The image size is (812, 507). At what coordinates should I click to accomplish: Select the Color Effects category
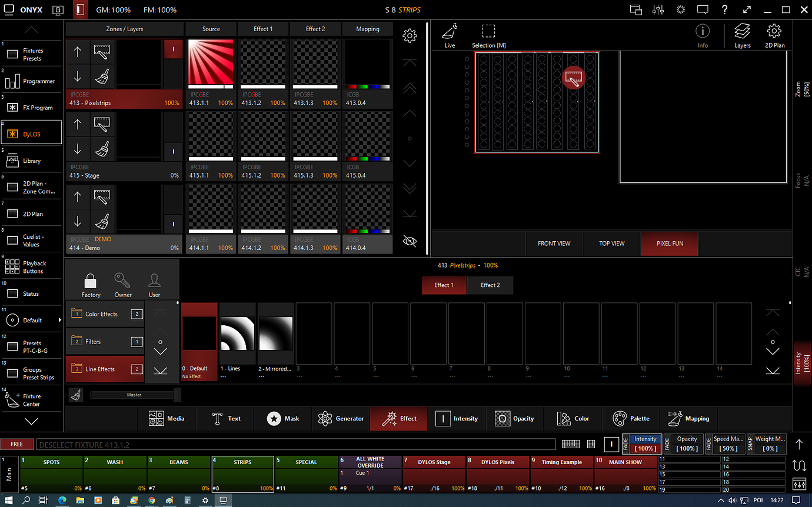pos(105,314)
